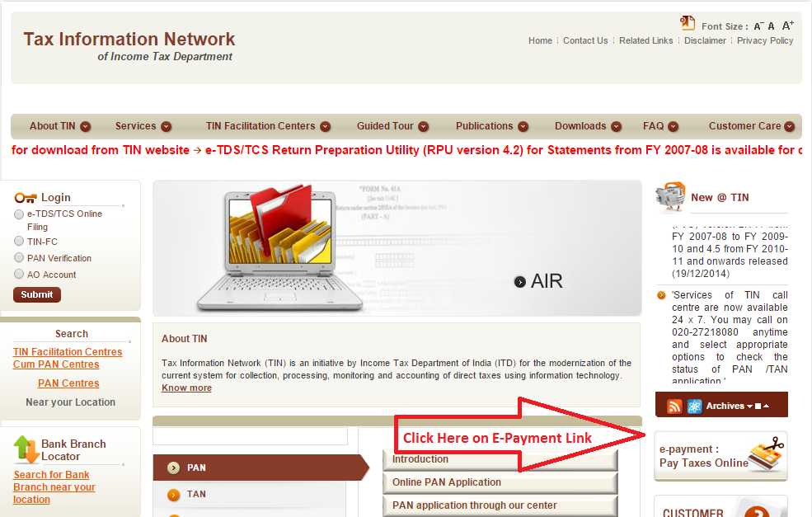Viewport: 812px width, 517px height.
Task: Click the increase font size A+ icon
Action: tap(787, 26)
